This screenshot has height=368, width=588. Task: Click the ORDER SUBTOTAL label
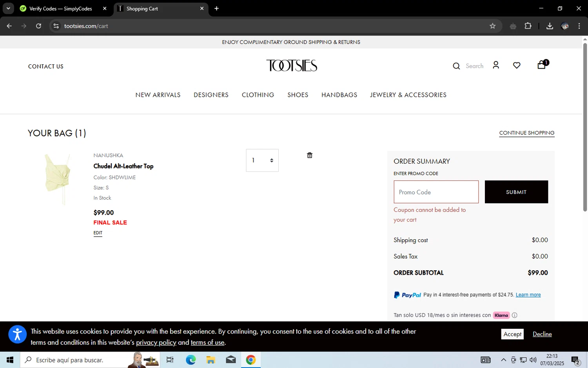click(419, 273)
